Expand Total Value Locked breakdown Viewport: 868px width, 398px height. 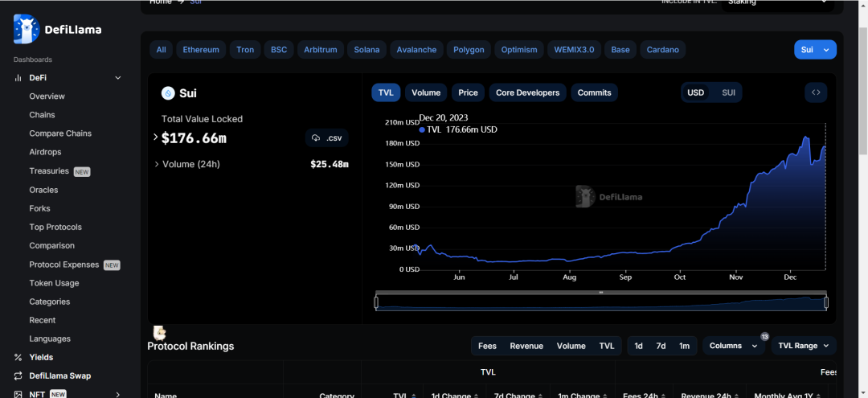pos(156,137)
